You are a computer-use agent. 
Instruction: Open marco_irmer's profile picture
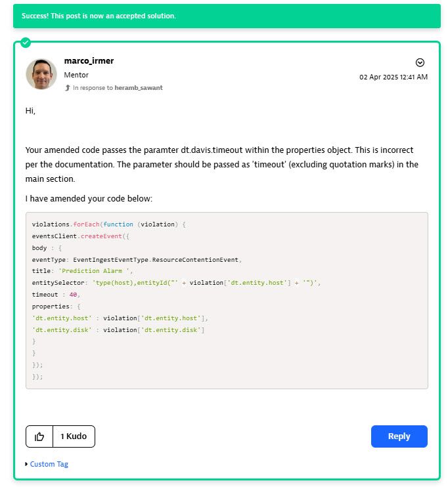tap(41, 74)
